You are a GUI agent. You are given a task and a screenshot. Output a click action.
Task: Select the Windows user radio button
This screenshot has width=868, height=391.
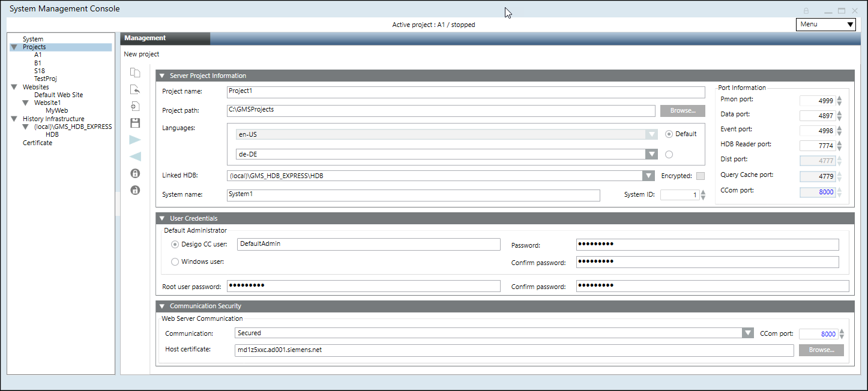click(x=175, y=261)
